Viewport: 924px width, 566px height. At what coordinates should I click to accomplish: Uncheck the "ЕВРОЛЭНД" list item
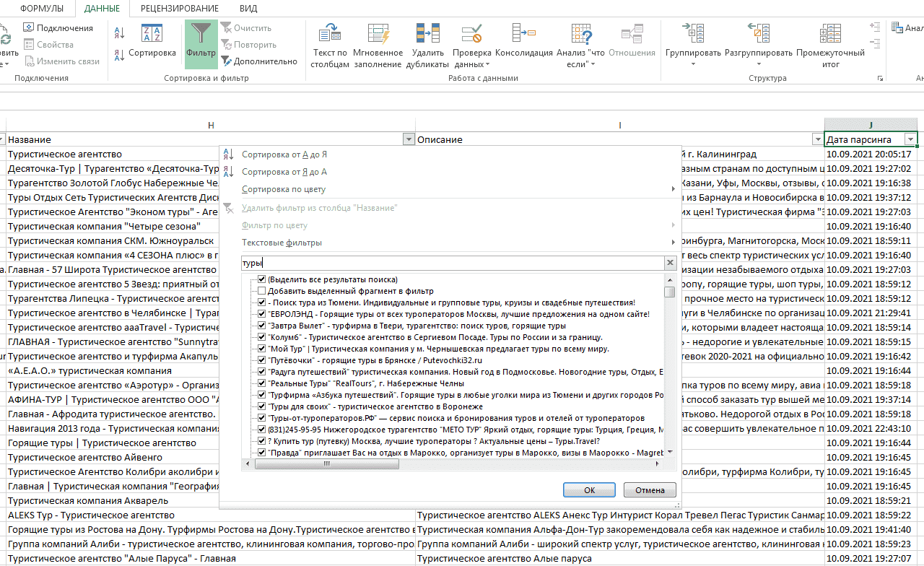262,314
